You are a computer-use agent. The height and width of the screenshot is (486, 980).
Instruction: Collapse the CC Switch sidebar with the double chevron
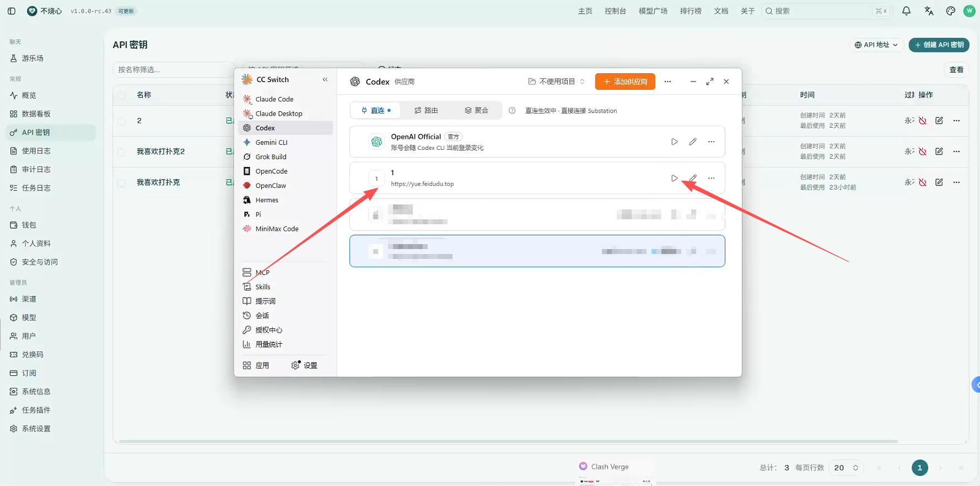[325, 79]
